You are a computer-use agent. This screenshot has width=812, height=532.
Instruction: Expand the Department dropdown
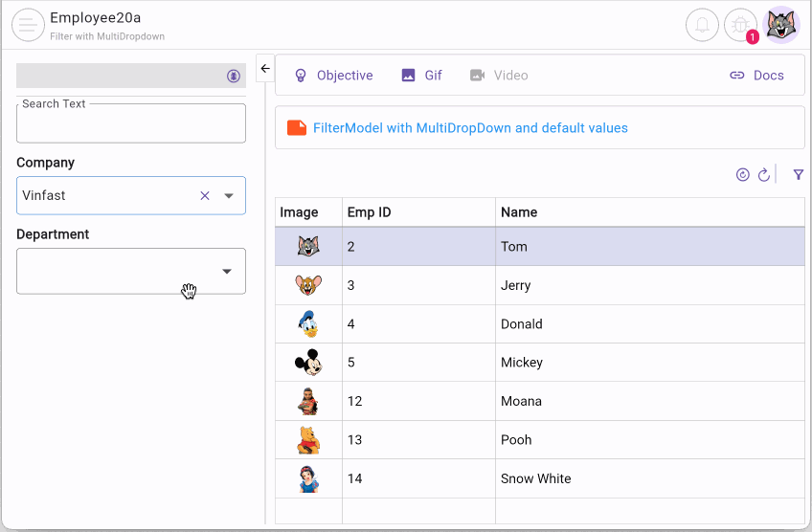coord(227,271)
